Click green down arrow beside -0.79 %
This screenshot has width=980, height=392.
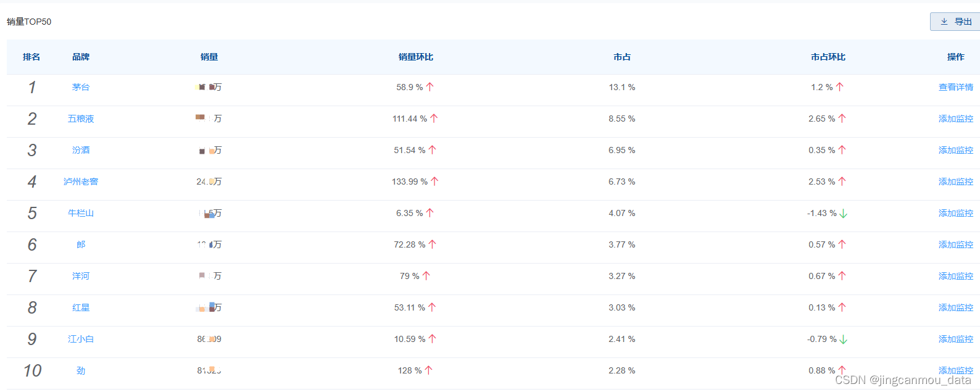pyautogui.click(x=844, y=340)
